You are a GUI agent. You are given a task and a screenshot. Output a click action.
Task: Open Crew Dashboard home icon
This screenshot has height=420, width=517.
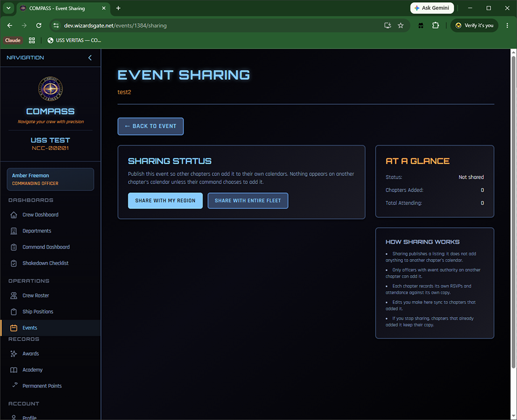(x=13, y=215)
